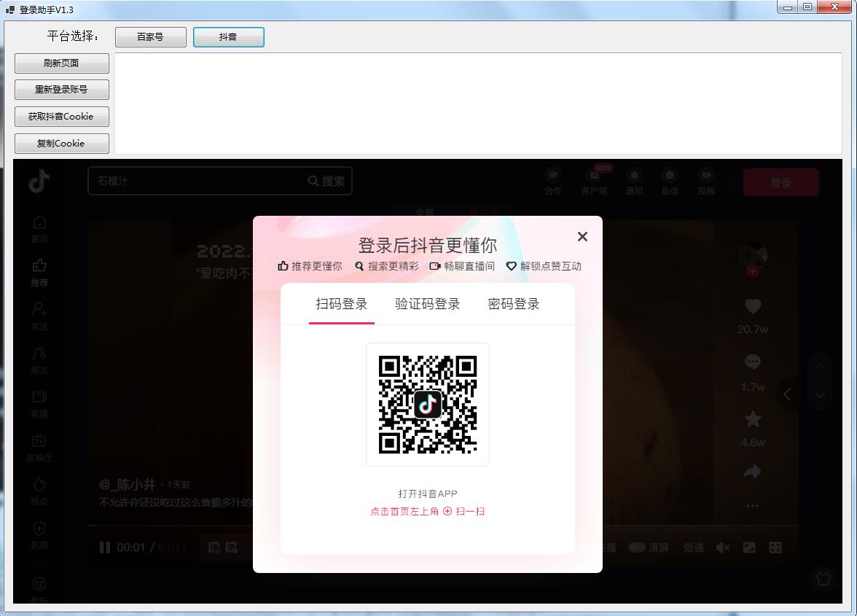Go to the next video with down chevron
Image resolution: width=857 pixels, height=616 pixels.
820,395
